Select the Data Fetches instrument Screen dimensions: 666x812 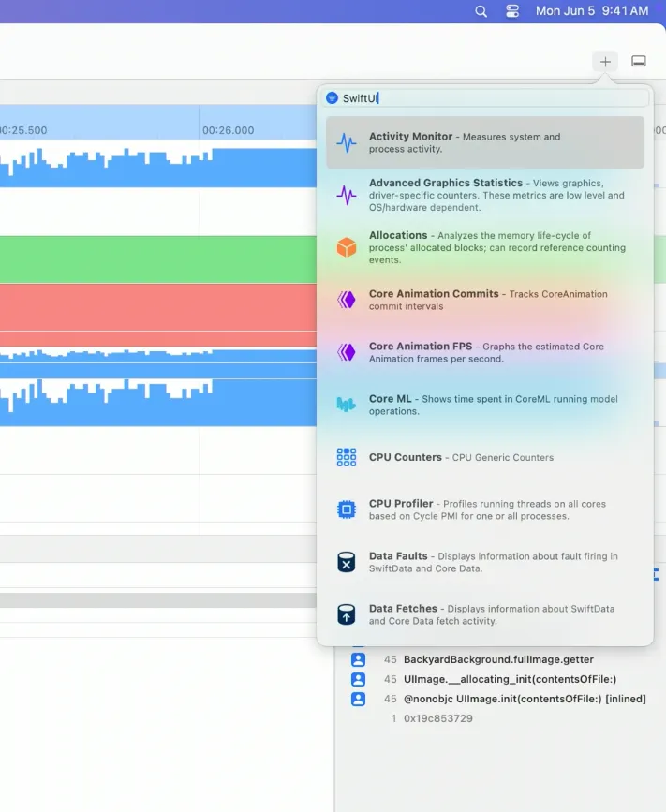(x=485, y=614)
